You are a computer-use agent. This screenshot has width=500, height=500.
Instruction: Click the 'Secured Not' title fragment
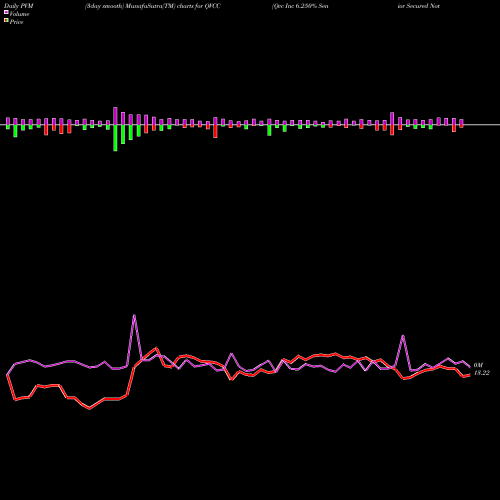423,6
